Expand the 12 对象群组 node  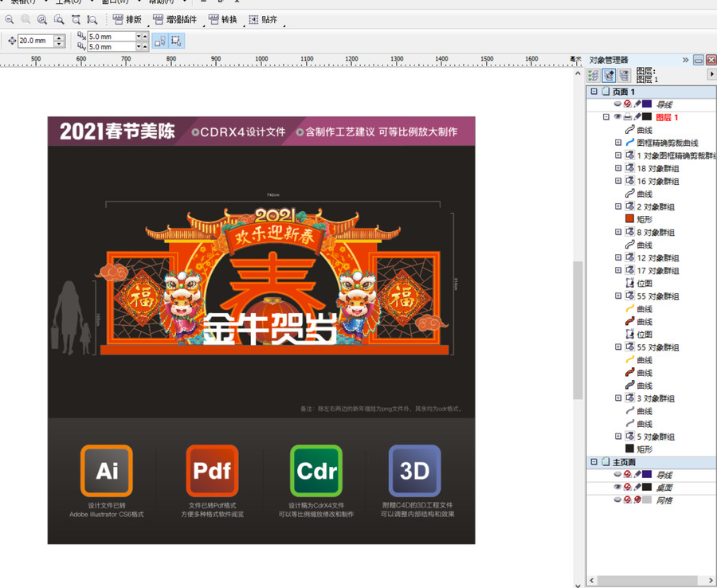[x=618, y=258]
